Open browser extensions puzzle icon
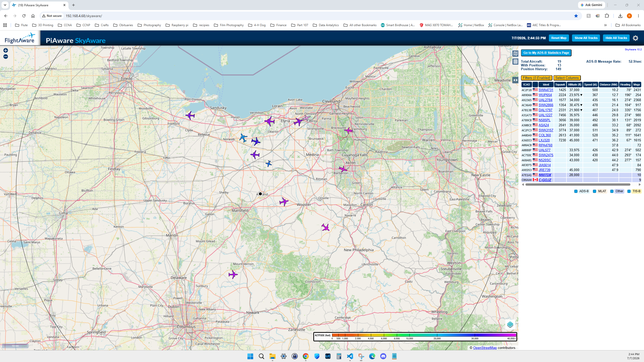 [607, 16]
